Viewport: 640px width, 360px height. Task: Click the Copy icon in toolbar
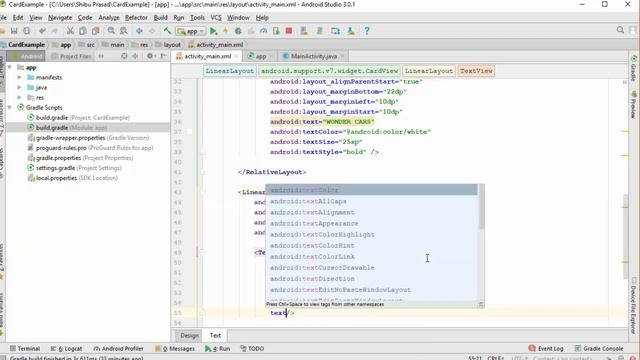point(83,31)
